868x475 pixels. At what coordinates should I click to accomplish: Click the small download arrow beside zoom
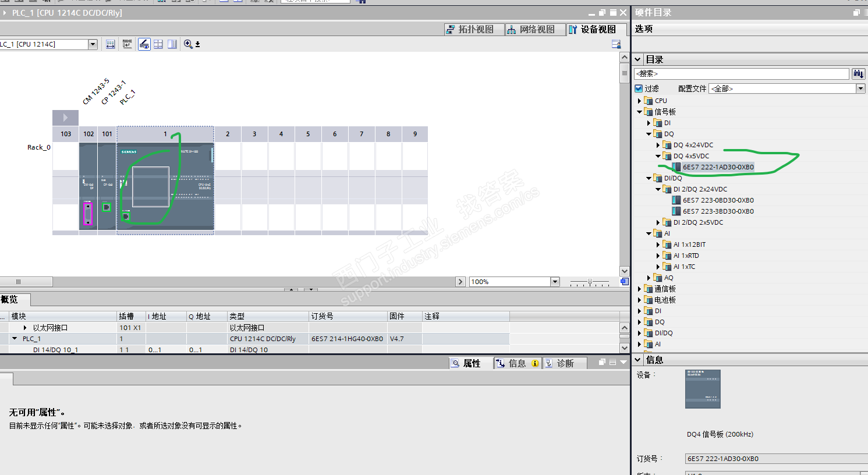pos(198,44)
